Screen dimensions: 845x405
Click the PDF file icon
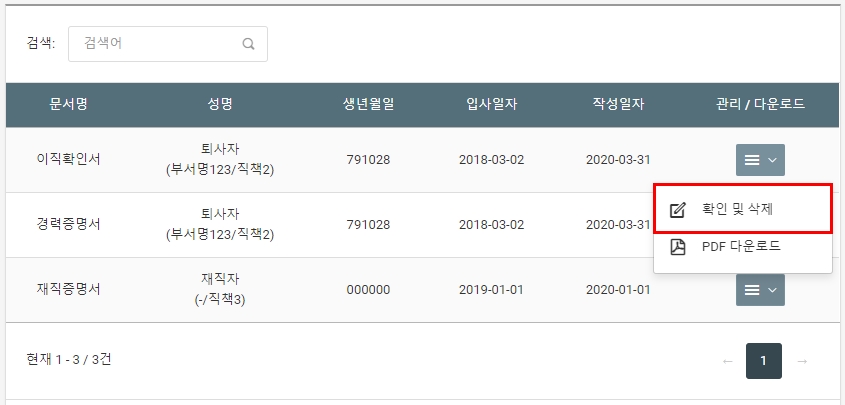point(677,247)
